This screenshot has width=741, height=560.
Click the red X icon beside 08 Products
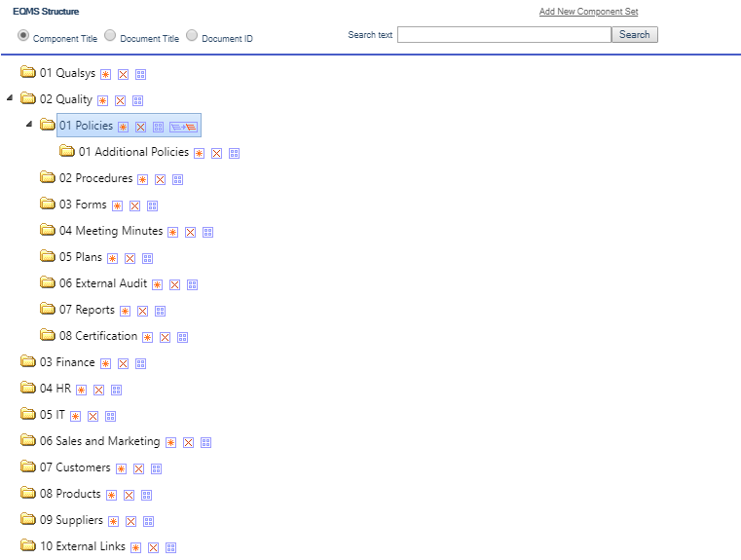coord(129,496)
